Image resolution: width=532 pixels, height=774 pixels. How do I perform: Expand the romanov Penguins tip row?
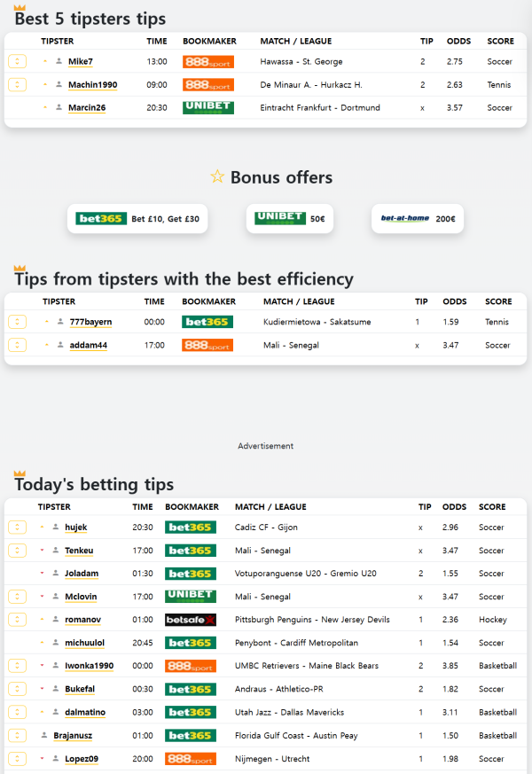(17, 620)
